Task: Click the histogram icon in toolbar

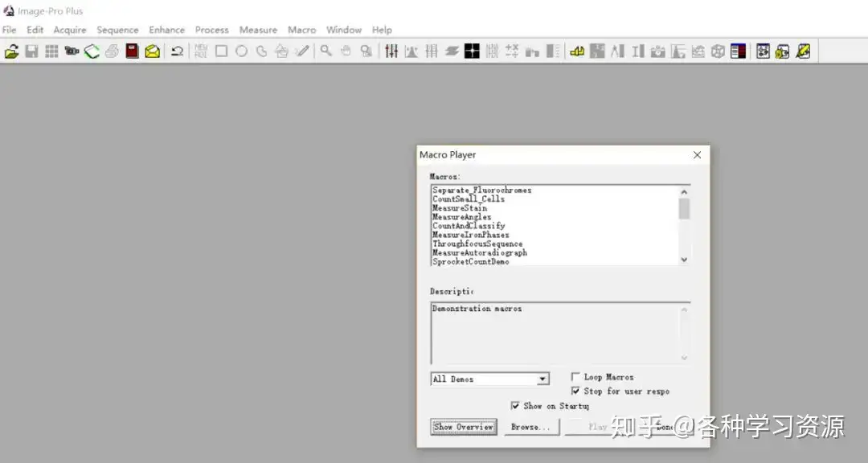Action: 411,51
